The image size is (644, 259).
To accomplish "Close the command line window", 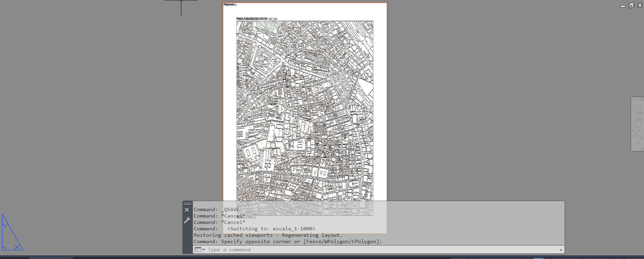I will coord(187,210).
